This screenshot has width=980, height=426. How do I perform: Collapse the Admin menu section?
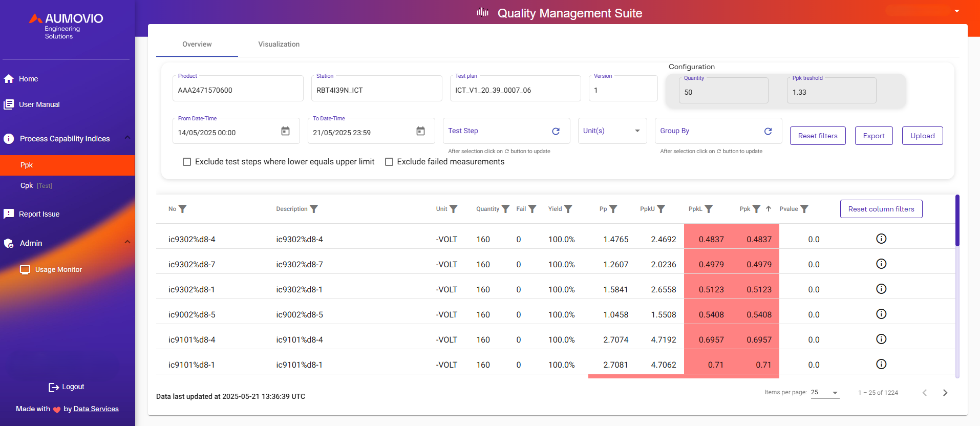127,242
